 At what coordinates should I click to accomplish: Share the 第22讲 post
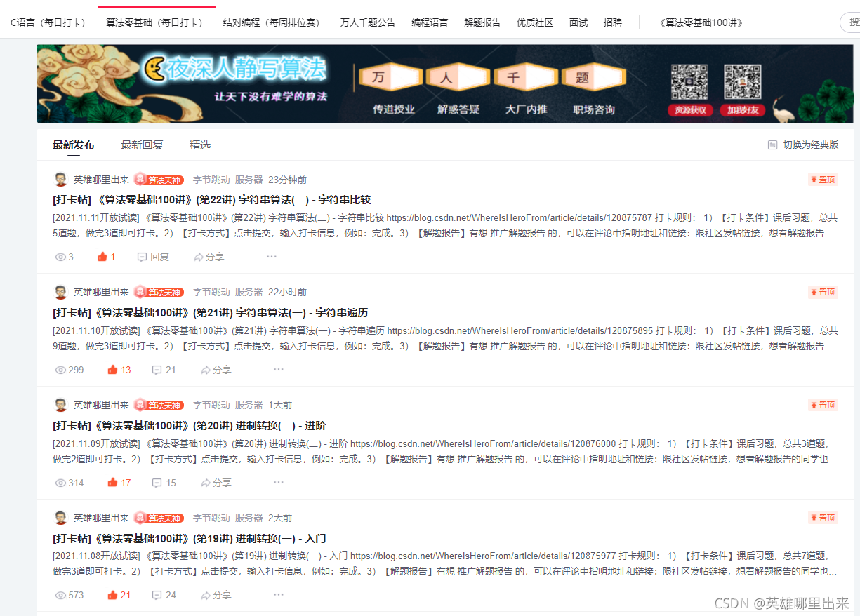pyautogui.click(x=209, y=257)
